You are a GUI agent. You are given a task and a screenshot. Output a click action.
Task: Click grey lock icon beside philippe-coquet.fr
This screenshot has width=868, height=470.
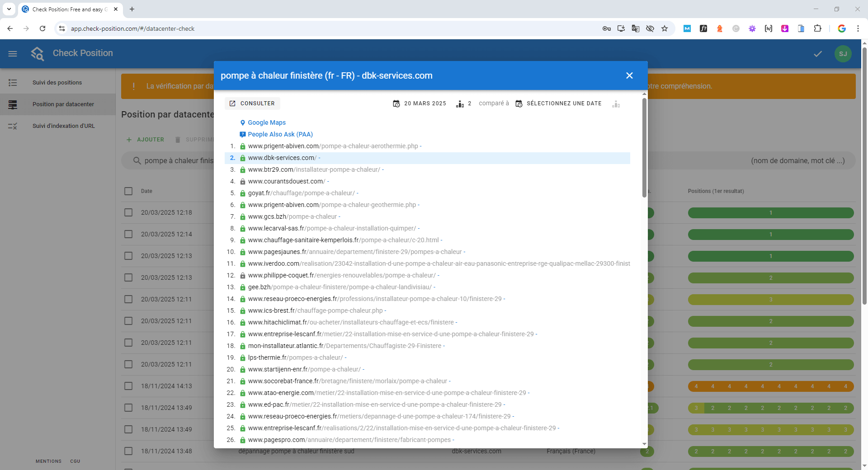243,275
